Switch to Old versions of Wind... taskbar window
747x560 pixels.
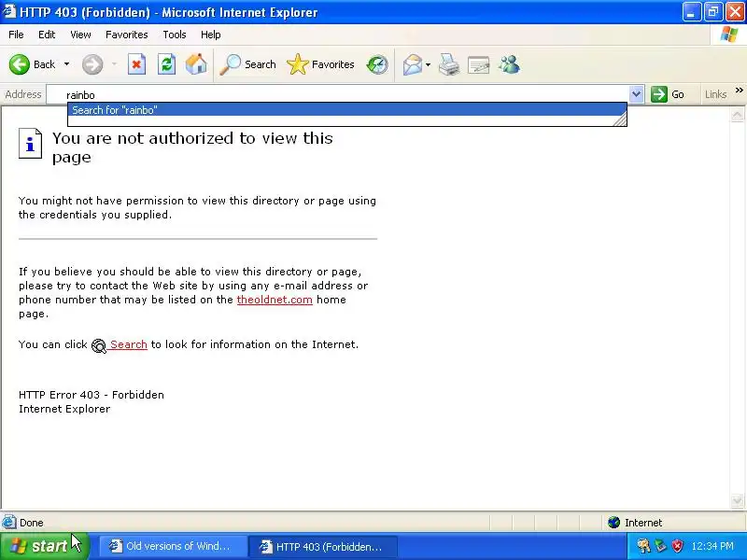(x=173, y=546)
